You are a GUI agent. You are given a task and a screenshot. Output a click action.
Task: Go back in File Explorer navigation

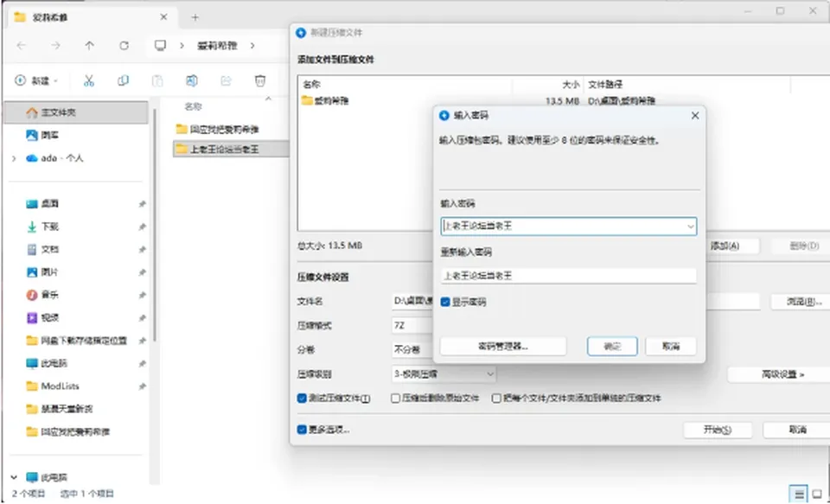pos(21,46)
